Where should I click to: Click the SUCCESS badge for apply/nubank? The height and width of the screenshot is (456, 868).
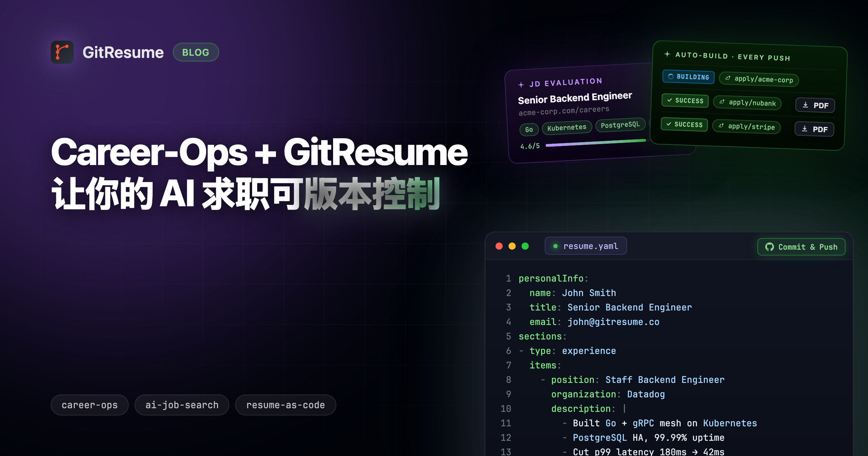(685, 100)
